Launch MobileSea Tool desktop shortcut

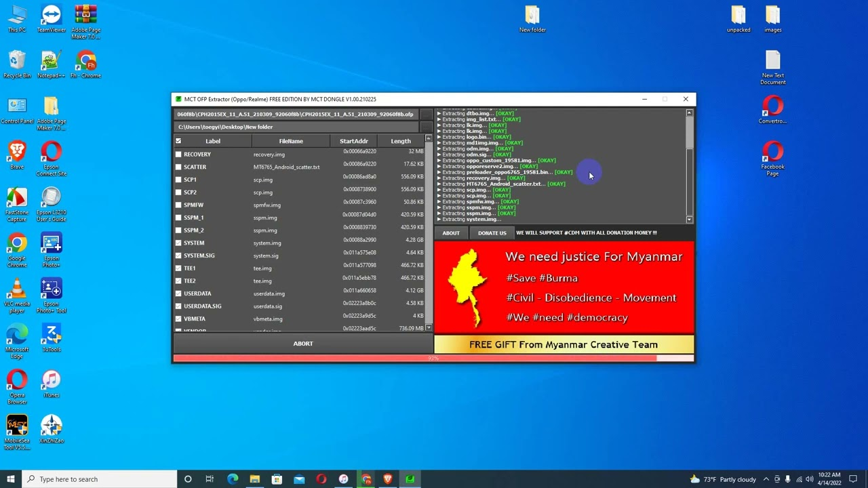[x=17, y=432]
